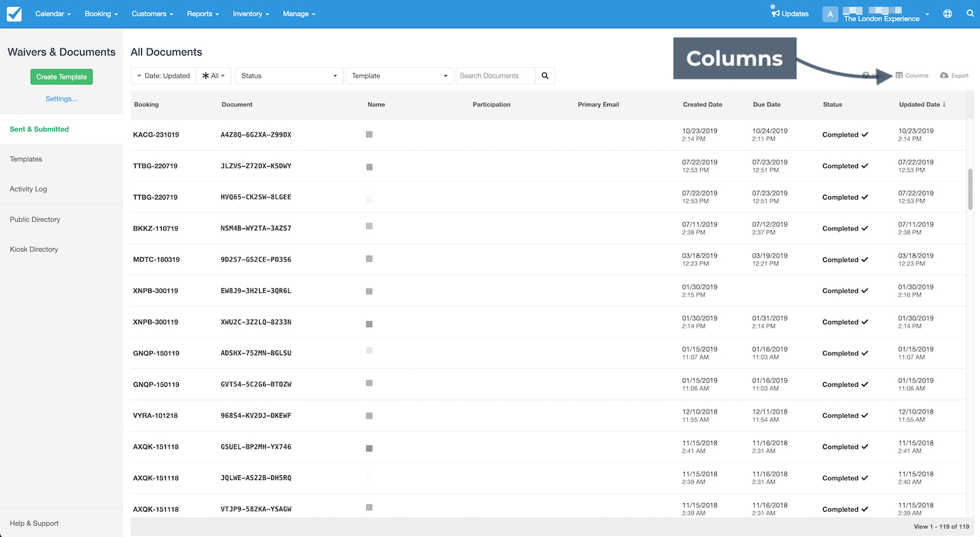Open booking KACG-231019
The width and height of the screenshot is (980, 537).
click(x=156, y=134)
